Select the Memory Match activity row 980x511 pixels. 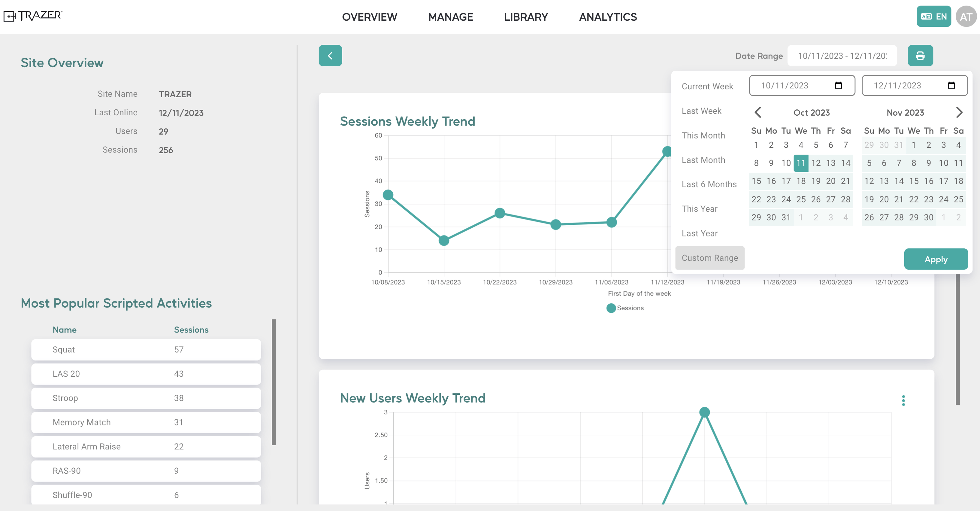[146, 422]
